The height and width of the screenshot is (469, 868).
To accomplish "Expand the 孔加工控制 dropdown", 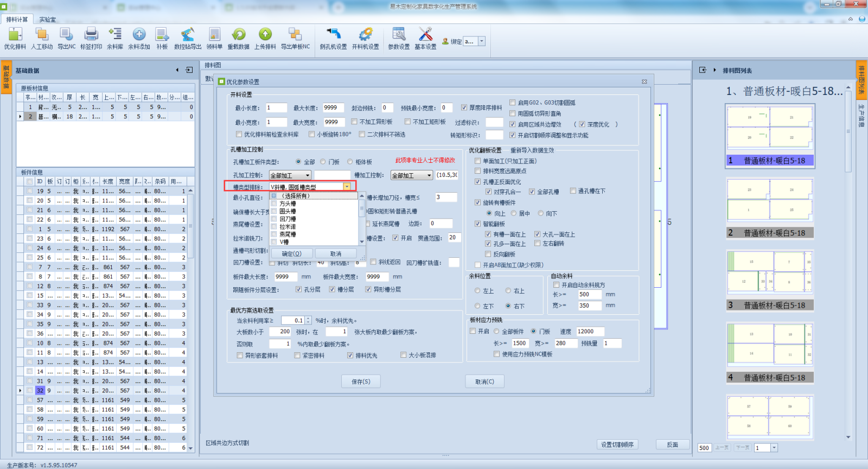I will [x=308, y=175].
